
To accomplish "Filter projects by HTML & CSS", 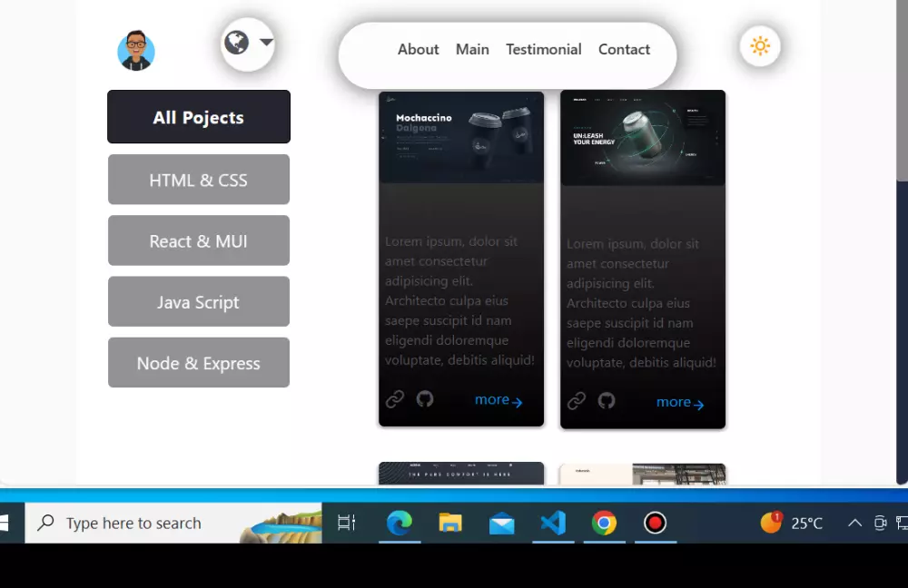I will (199, 180).
